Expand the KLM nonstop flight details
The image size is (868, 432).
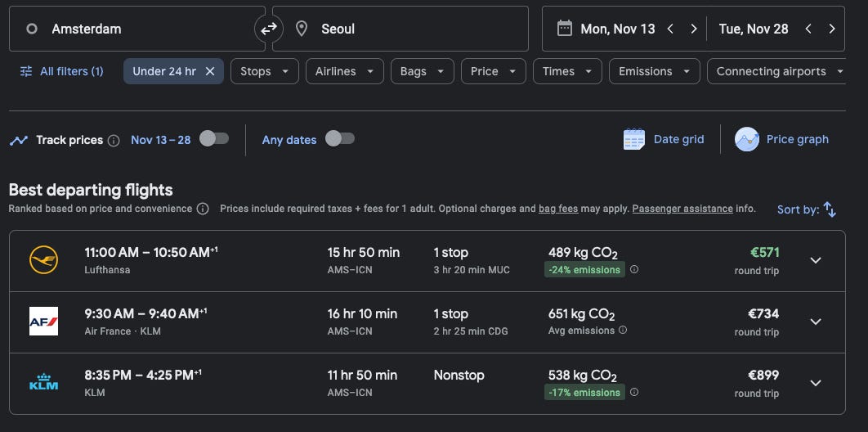[x=815, y=383]
